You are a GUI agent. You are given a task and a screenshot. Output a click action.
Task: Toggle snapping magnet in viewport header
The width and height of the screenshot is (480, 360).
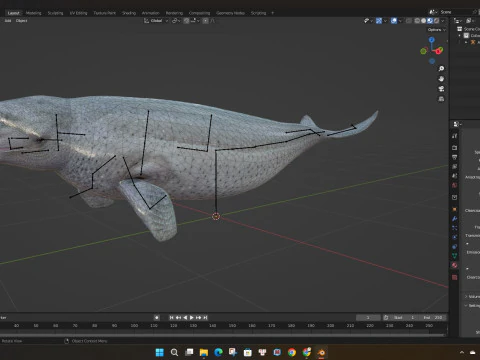[x=186, y=21]
